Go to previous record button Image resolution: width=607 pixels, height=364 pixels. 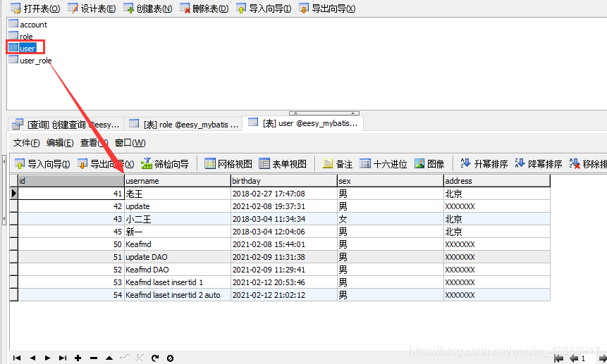coord(32,358)
